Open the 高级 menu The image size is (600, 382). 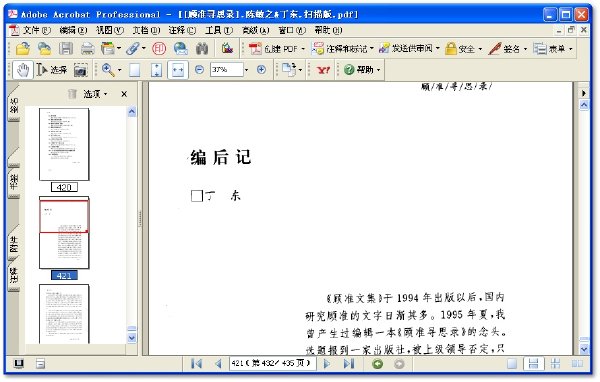[255, 30]
